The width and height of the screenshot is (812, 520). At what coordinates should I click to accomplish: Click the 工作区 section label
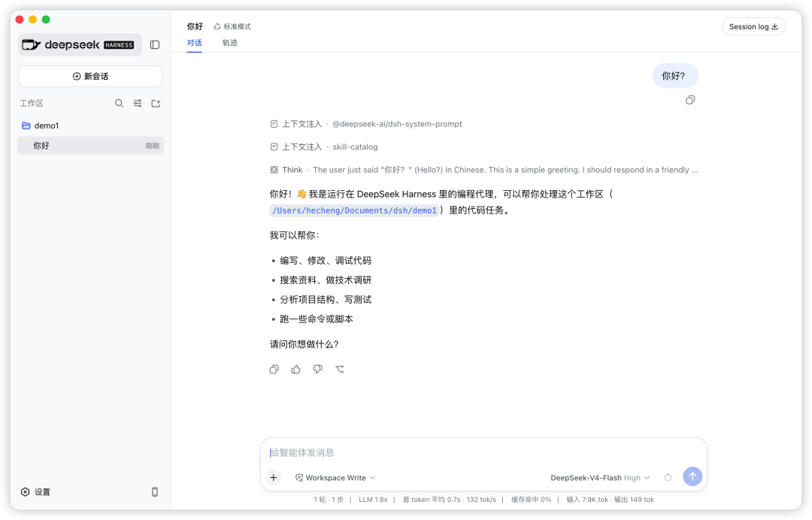pyautogui.click(x=32, y=104)
